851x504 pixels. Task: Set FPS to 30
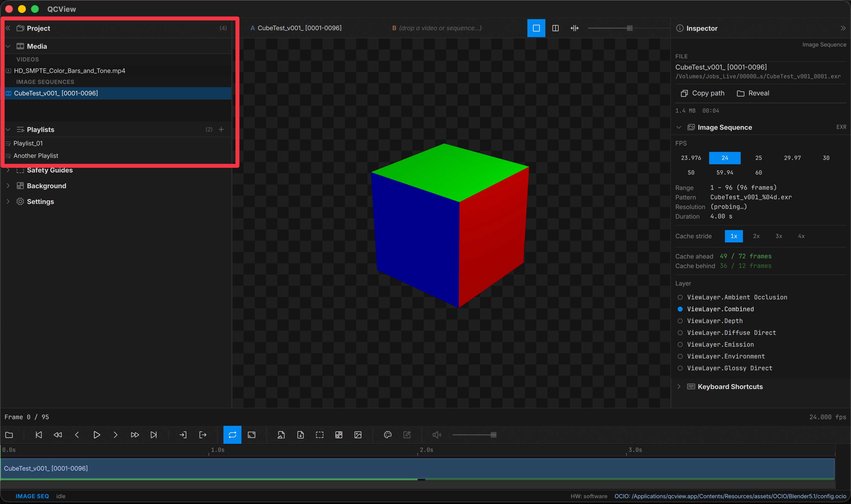coord(826,158)
